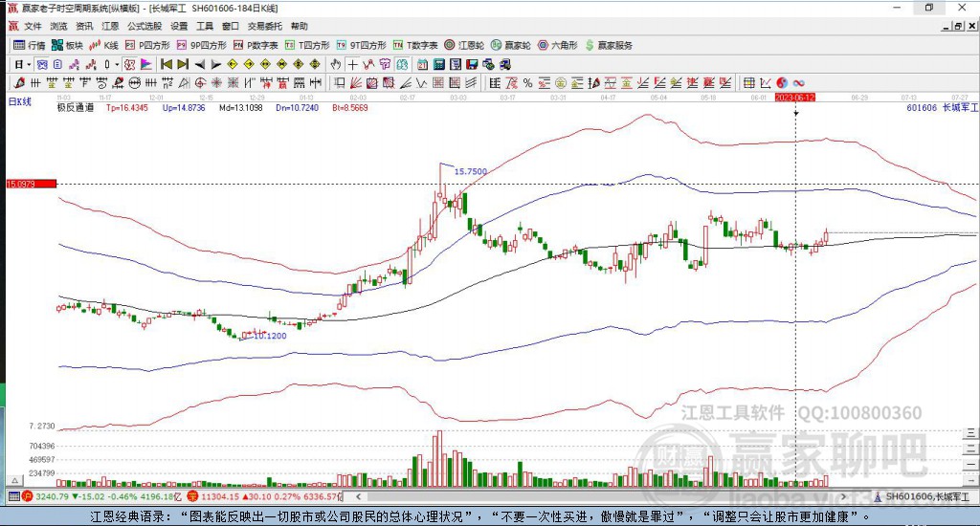Select the hand pan tool

pyautogui.click(x=336, y=64)
